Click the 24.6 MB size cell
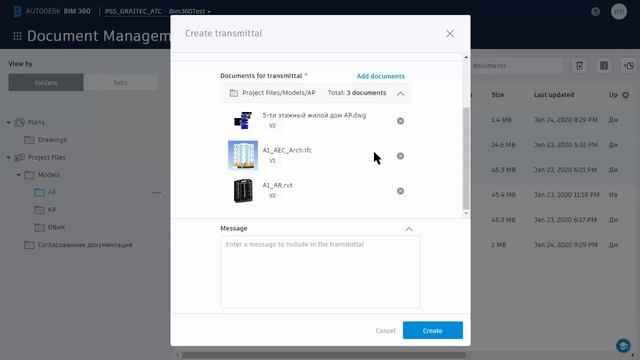This screenshot has height=360, width=640. click(x=503, y=145)
